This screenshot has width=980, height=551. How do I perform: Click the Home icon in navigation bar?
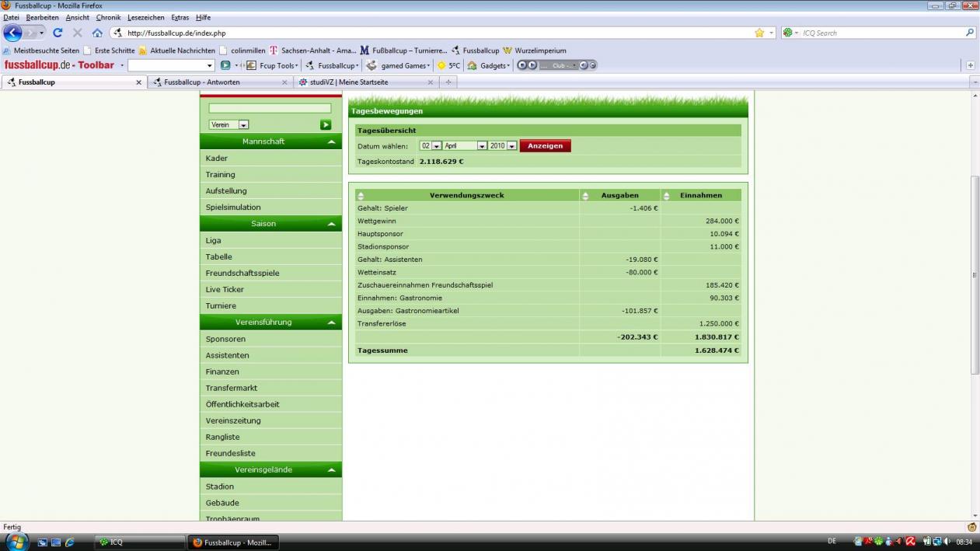(x=97, y=33)
